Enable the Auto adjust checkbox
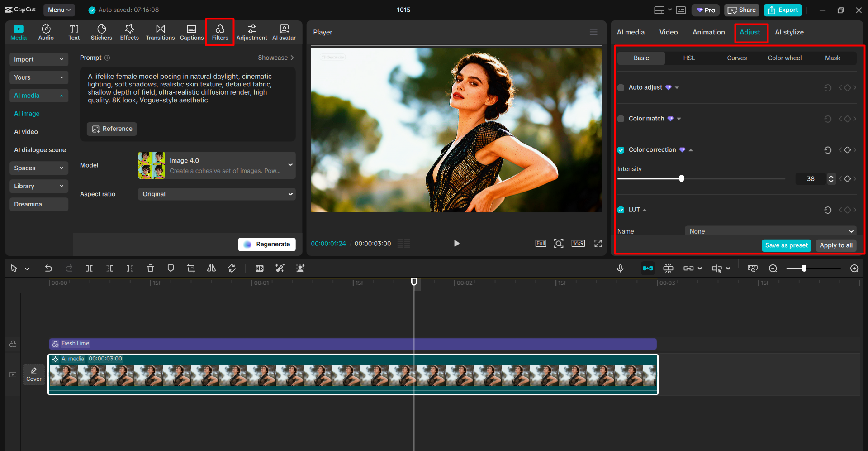Viewport: 868px width, 451px height. tap(621, 88)
